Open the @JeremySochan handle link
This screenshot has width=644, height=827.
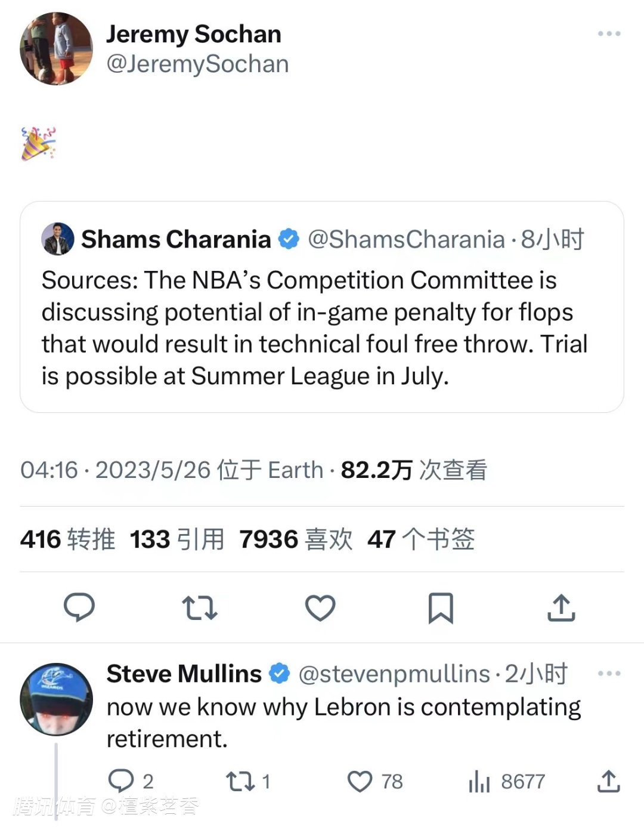pyautogui.click(x=197, y=64)
